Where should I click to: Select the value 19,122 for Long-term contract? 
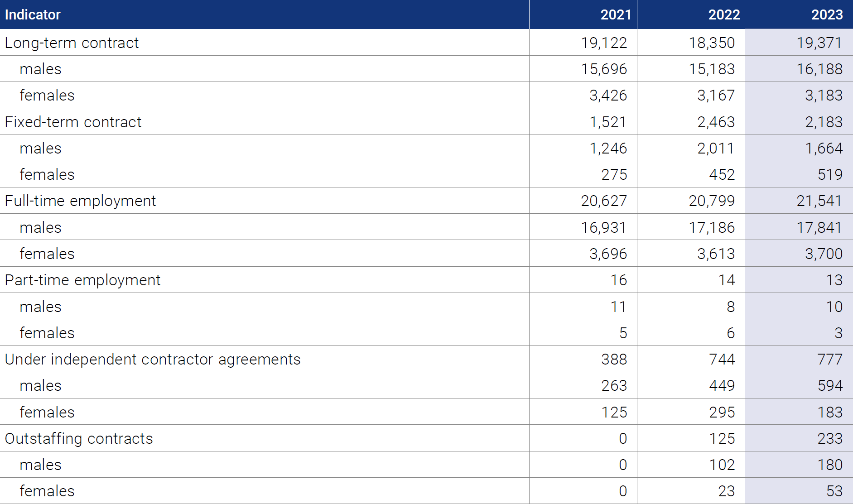tap(604, 43)
